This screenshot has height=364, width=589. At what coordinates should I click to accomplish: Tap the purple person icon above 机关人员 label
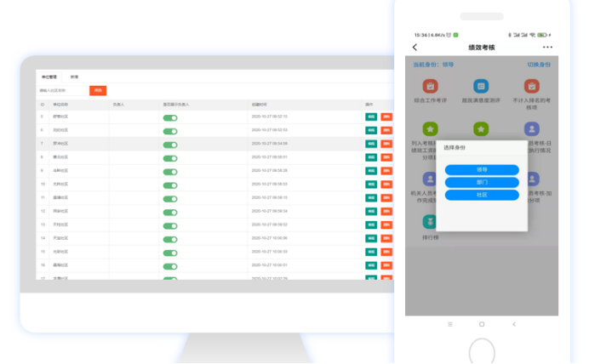[429, 179]
